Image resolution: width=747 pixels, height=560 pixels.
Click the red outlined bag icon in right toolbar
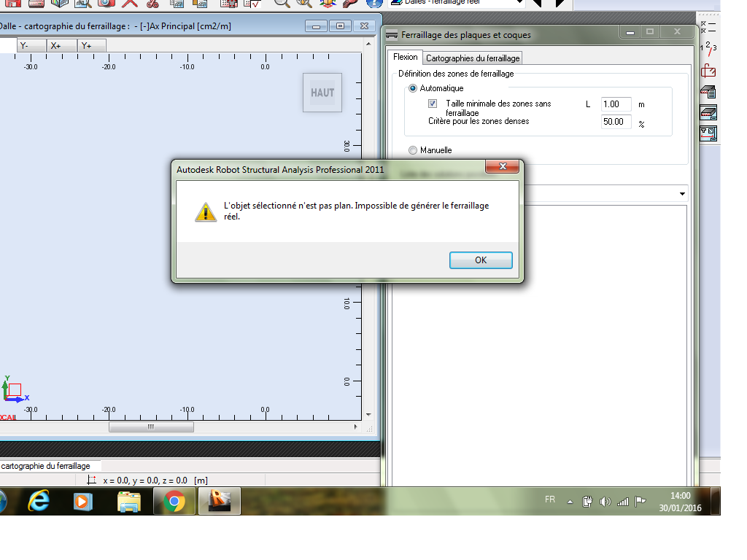pyautogui.click(x=708, y=71)
